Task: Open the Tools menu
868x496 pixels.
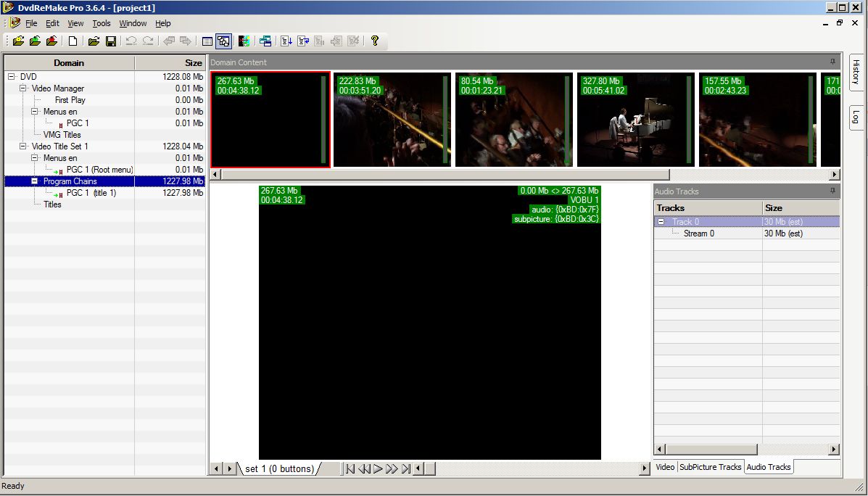Action: click(x=101, y=23)
